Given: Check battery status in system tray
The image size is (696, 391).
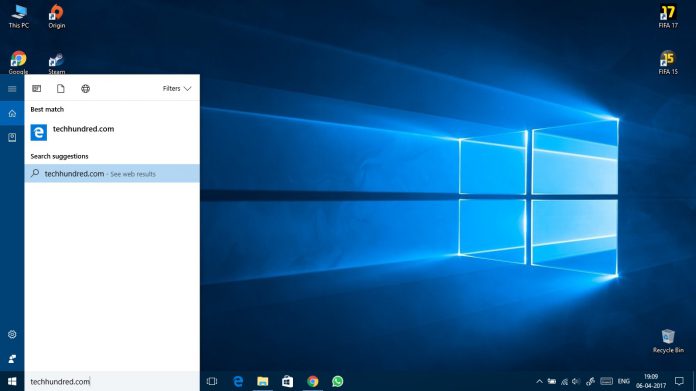Looking at the screenshot, I should click(552, 381).
